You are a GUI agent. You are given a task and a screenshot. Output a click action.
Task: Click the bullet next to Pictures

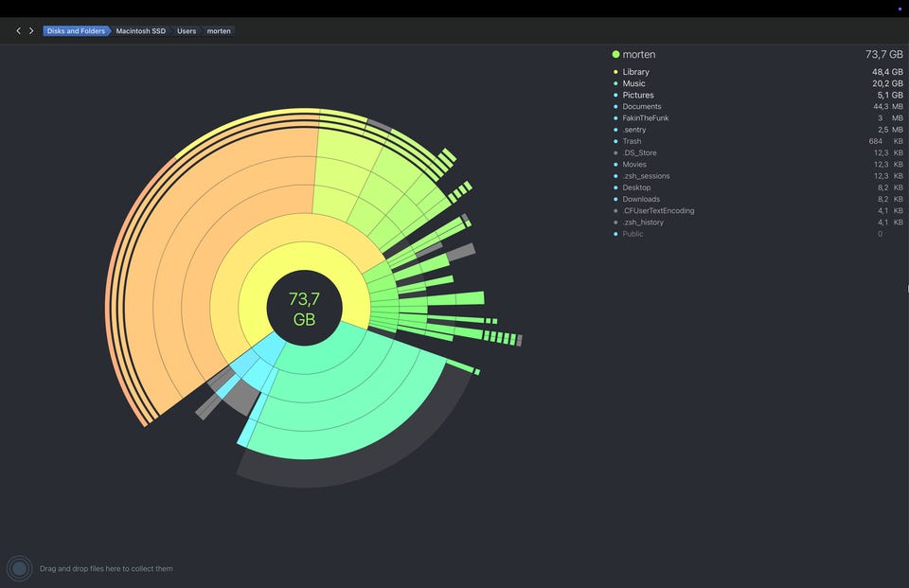tap(615, 95)
